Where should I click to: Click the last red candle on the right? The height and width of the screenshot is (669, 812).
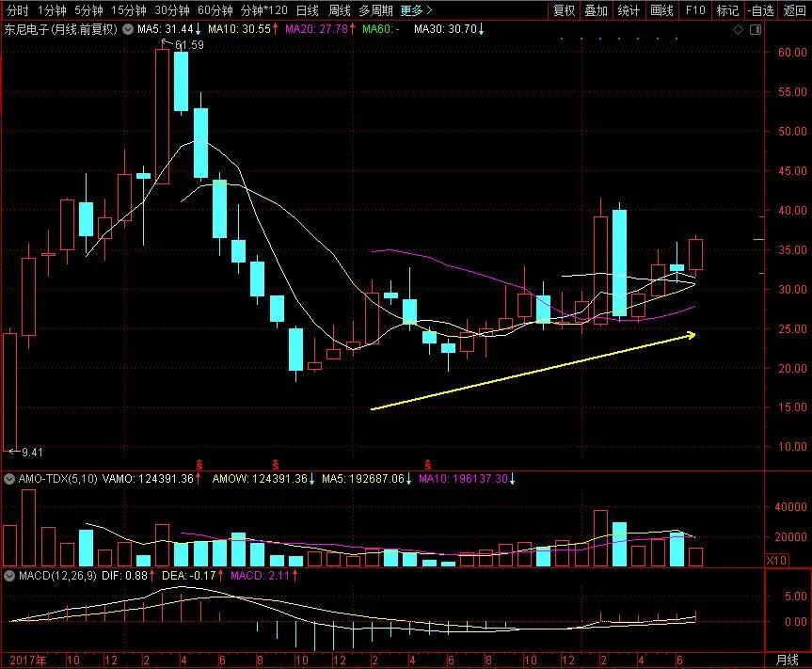point(695,254)
